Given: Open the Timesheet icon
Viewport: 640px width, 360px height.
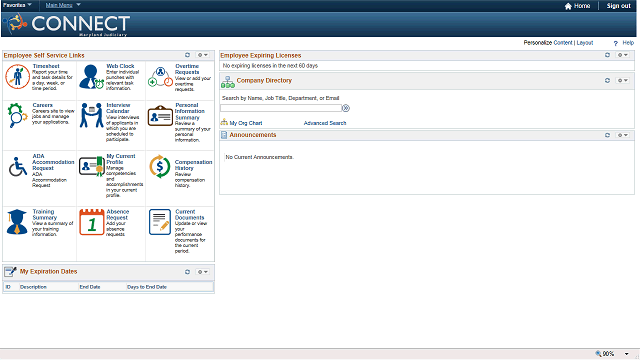Looking at the screenshot, I should click(18, 77).
